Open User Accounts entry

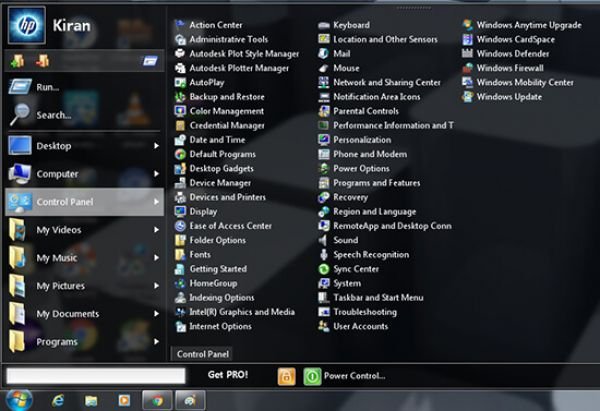(x=353, y=326)
